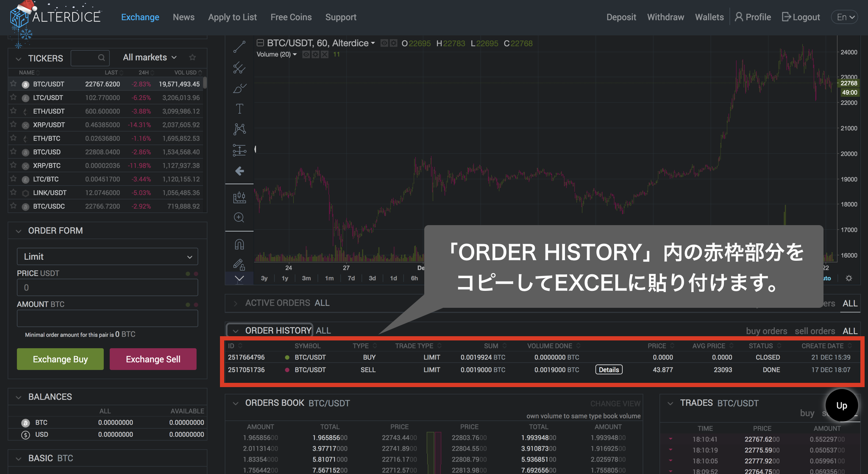Favorite the LINK/USDT ticker star
The width and height of the screenshot is (868, 474).
[x=14, y=192]
